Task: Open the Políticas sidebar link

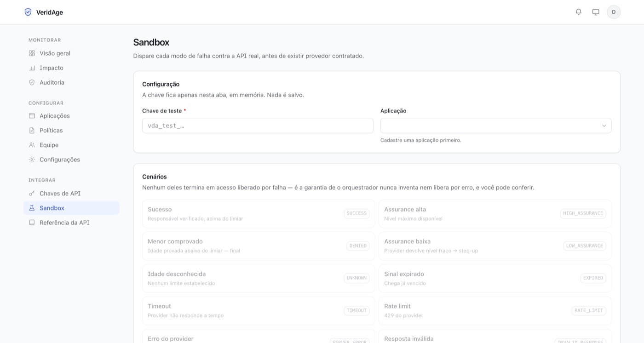Action: 71,131
